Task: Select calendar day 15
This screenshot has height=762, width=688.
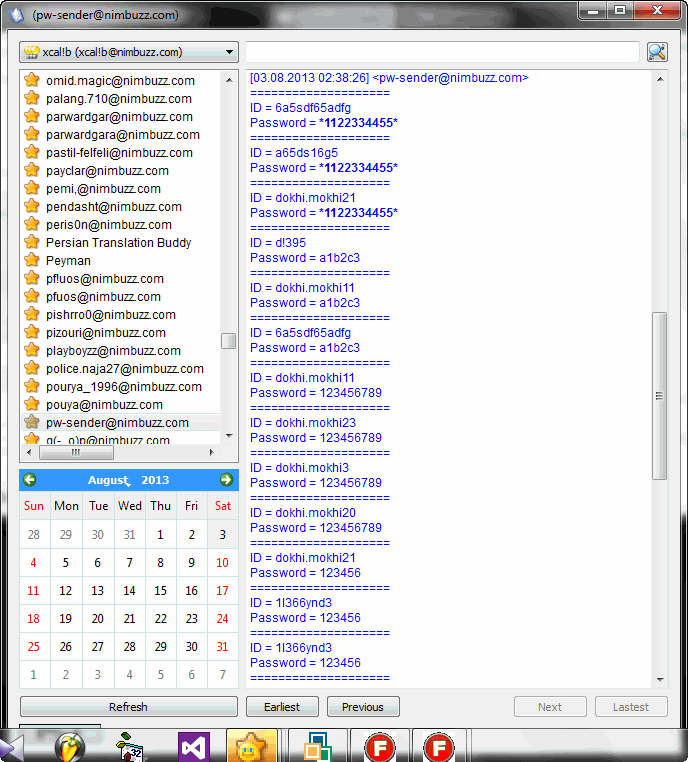Action: pyautogui.click(x=160, y=590)
